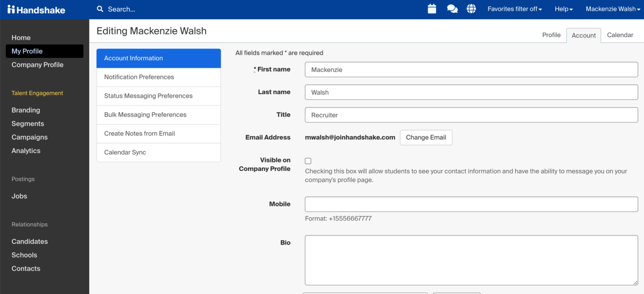Switch to the Profile tab
644x294 pixels.
[x=551, y=35]
